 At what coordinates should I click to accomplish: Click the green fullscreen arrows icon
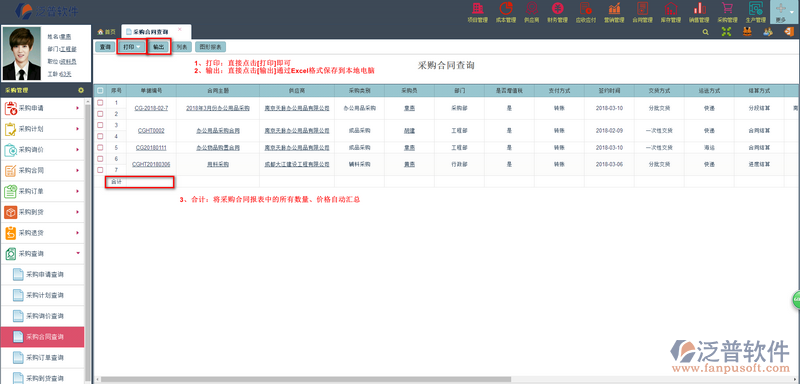coord(727,32)
